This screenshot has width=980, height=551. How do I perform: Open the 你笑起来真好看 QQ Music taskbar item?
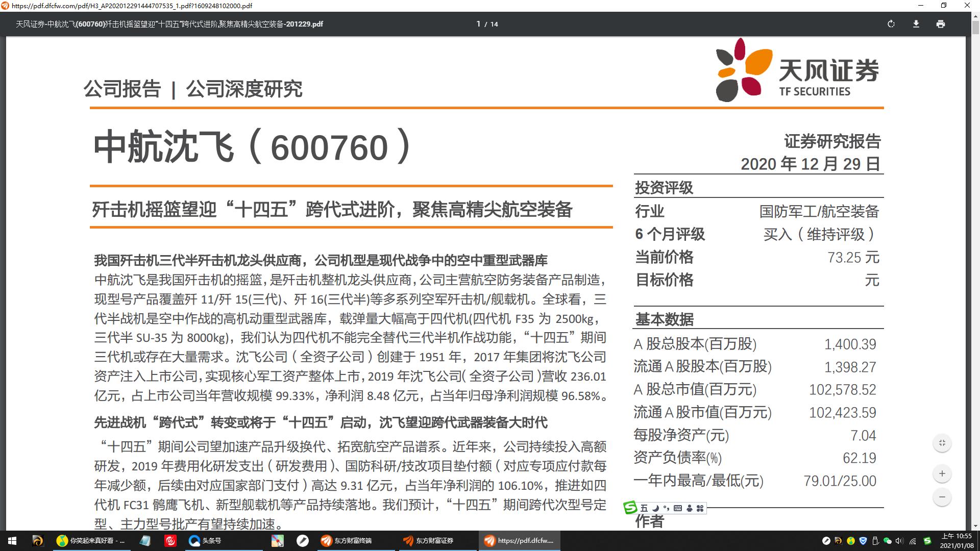pyautogui.click(x=92, y=541)
